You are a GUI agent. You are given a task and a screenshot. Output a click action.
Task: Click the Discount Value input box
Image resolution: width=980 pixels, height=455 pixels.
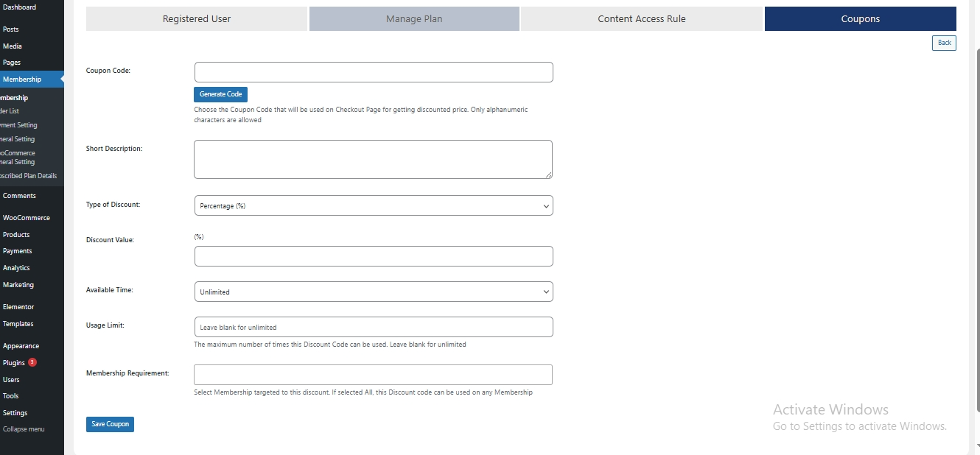374,256
